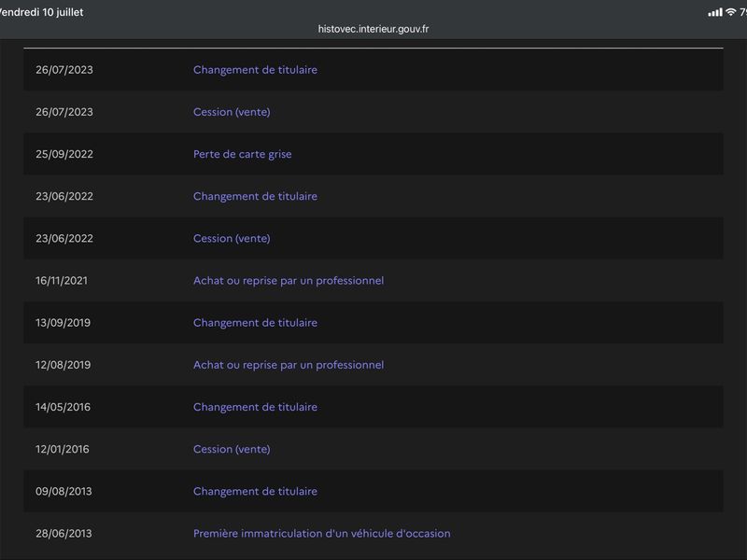Tap the Wi-Fi status icon

pyautogui.click(x=730, y=12)
